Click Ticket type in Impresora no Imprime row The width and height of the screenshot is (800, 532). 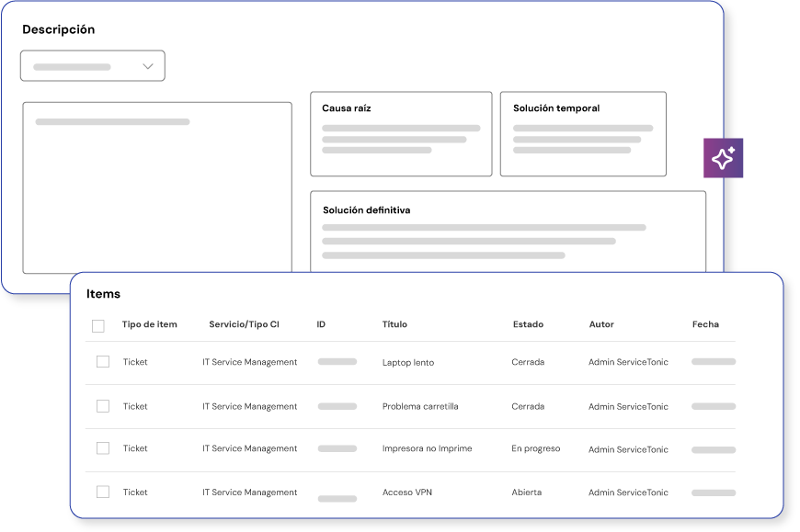pos(135,448)
